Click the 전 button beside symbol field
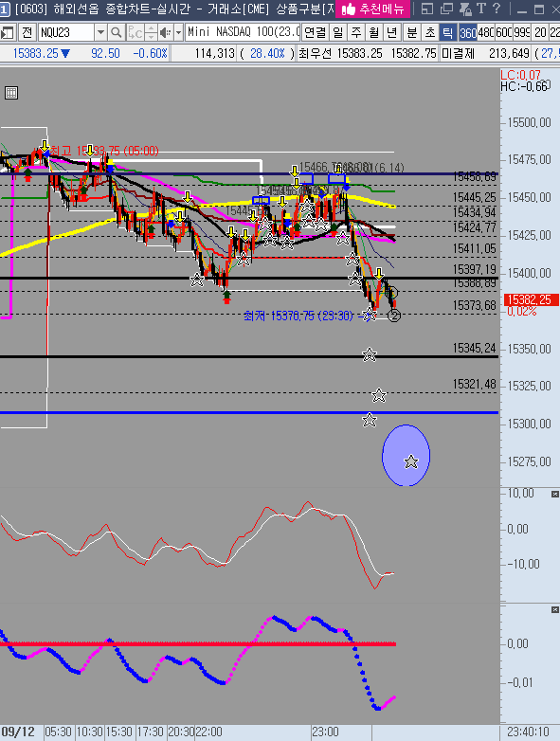The height and width of the screenshot is (741, 560). point(27,32)
